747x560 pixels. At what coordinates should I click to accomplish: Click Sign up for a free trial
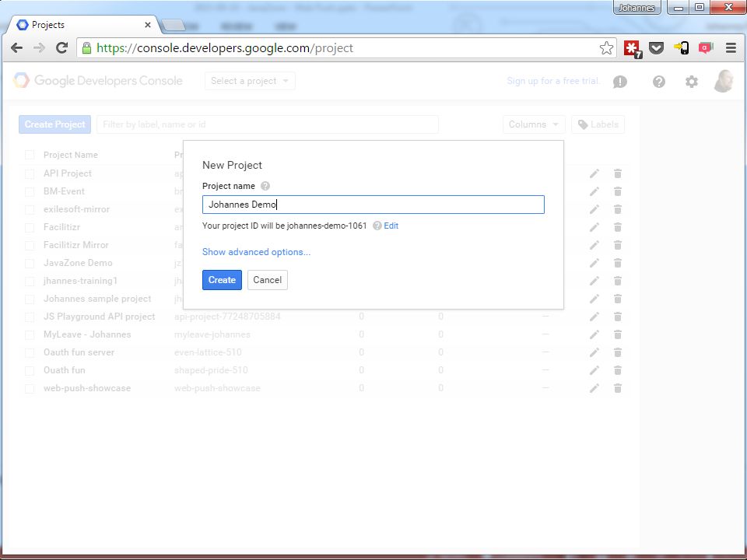553,81
